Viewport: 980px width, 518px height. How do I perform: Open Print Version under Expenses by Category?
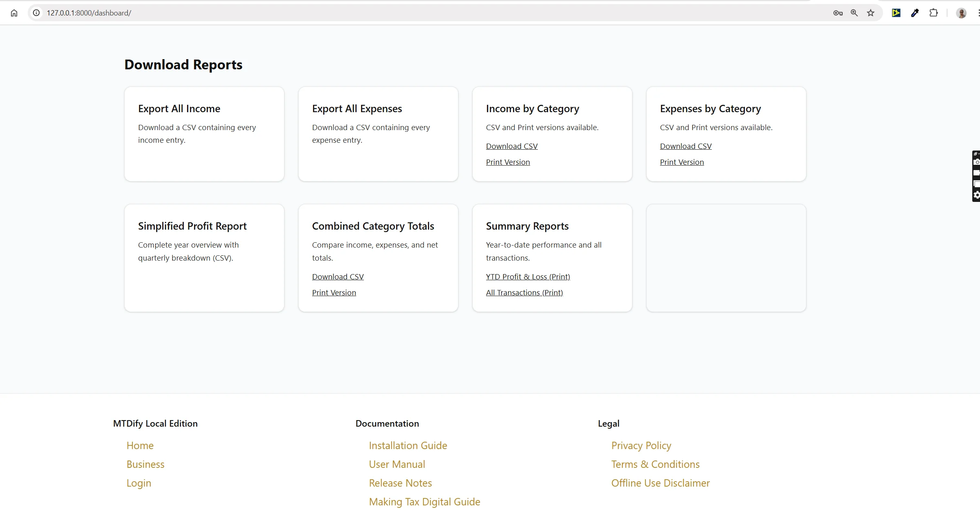click(681, 162)
